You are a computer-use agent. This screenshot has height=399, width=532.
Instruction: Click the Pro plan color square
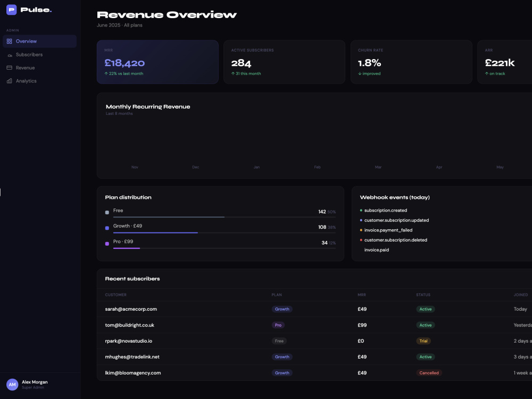(x=107, y=244)
